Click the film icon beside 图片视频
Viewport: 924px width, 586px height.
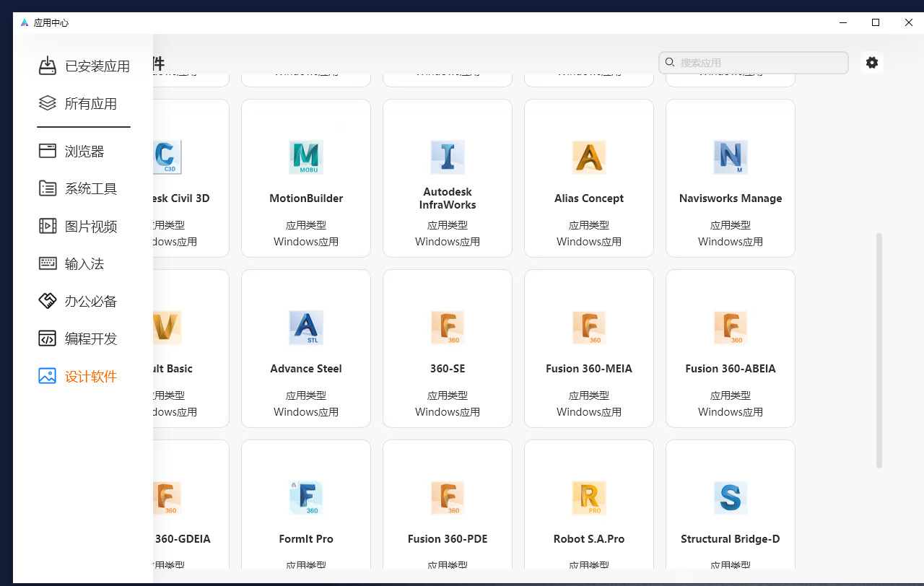(x=48, y=226)
